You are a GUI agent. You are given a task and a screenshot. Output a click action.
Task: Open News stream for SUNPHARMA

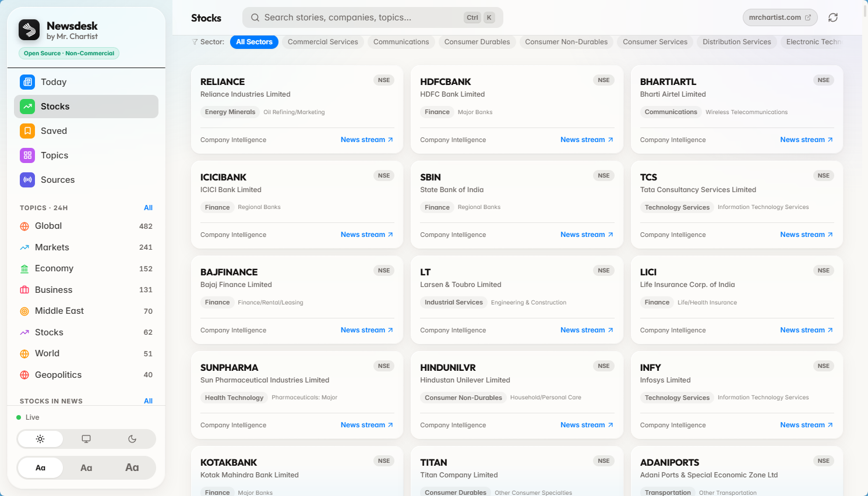[367, 425]
